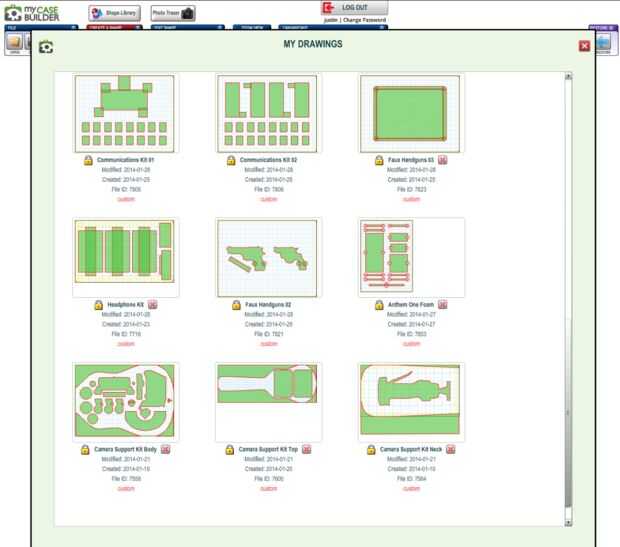
Task: Click the drawings list scrollbar down arrow
Action: 568,523
